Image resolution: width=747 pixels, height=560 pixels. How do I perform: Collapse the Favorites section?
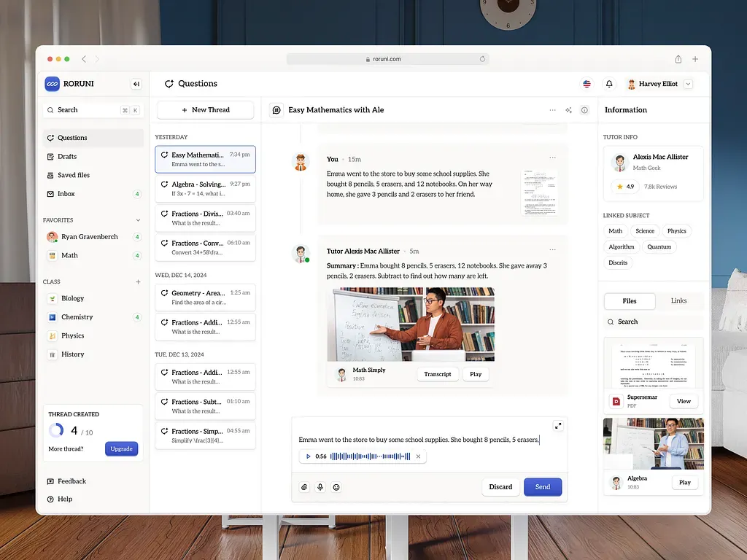138,220
